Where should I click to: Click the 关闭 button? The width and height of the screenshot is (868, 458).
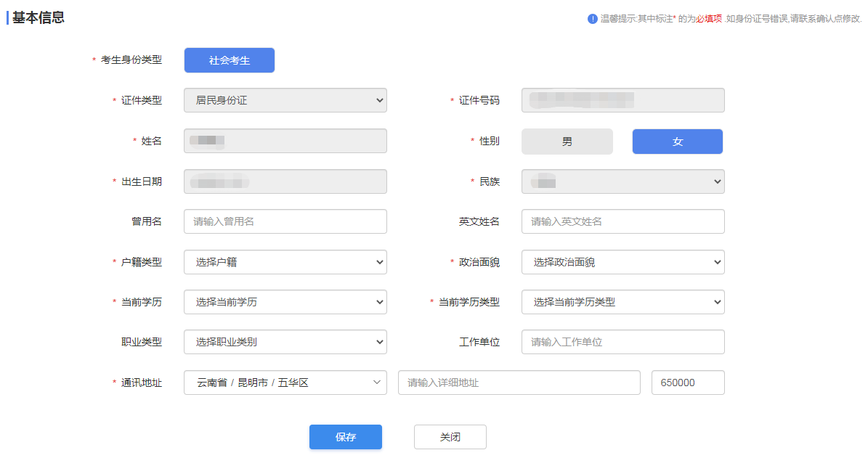coord(450,437)
